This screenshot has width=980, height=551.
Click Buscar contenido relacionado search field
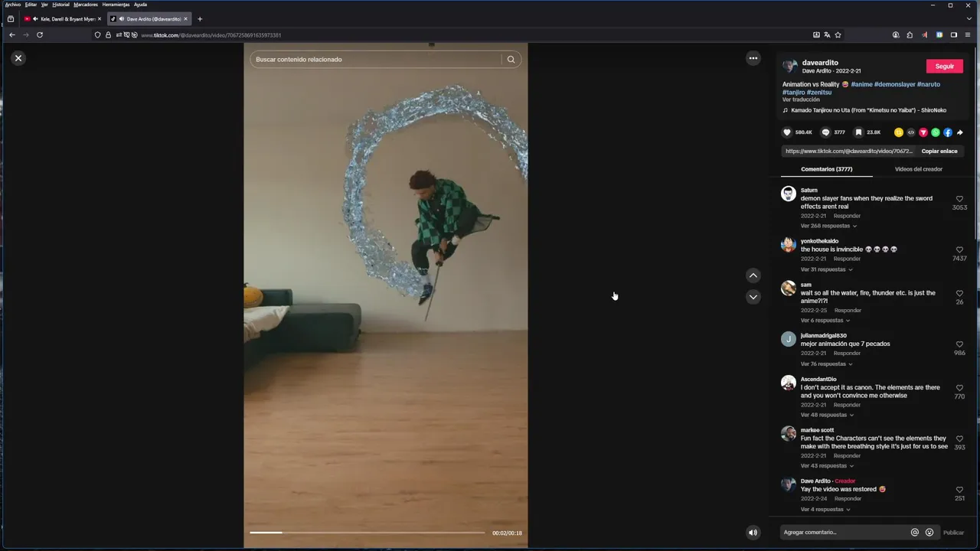(x=376, y=59)
